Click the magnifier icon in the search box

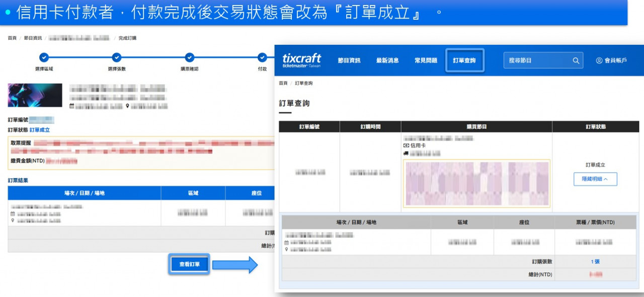coord(576,60)
